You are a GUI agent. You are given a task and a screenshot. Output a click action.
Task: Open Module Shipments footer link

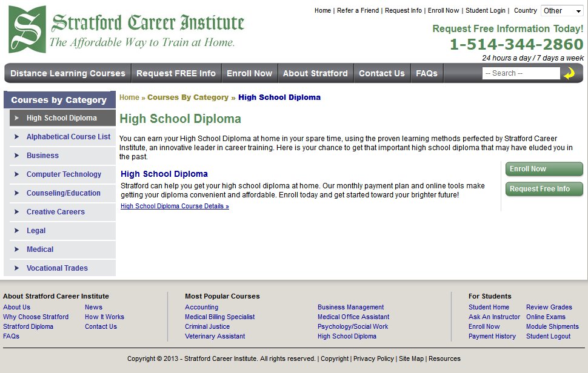click(552, 326)
